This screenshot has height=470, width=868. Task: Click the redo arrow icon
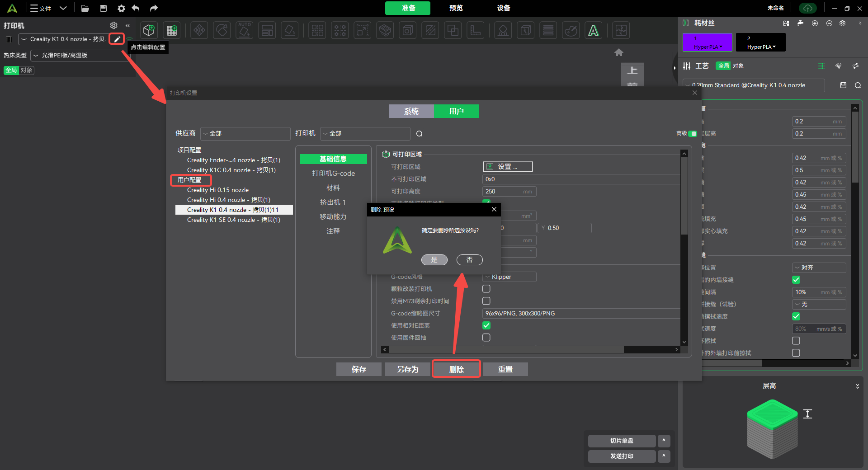click(x=154, y=8)
